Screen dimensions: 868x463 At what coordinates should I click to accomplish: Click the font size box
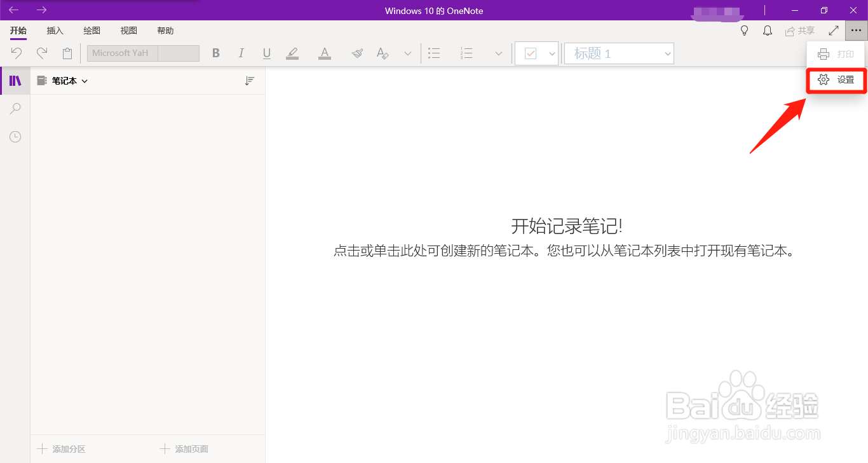click(179, 53)
